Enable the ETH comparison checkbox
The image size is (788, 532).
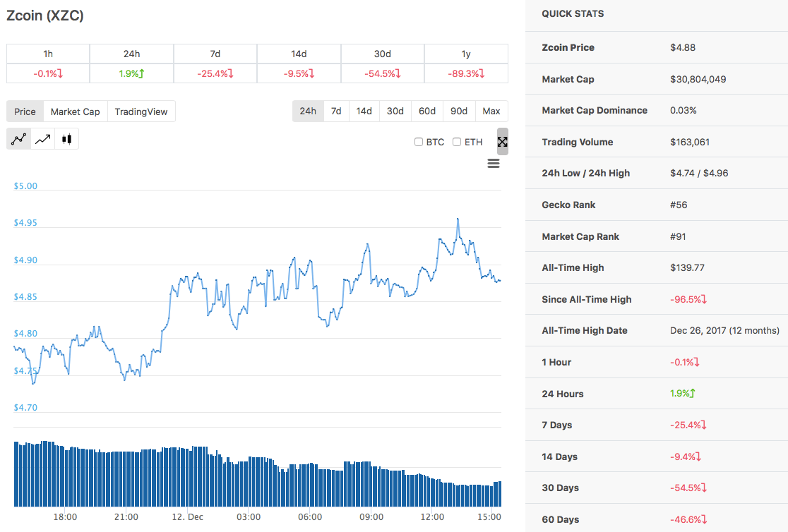tap(457, 142)
